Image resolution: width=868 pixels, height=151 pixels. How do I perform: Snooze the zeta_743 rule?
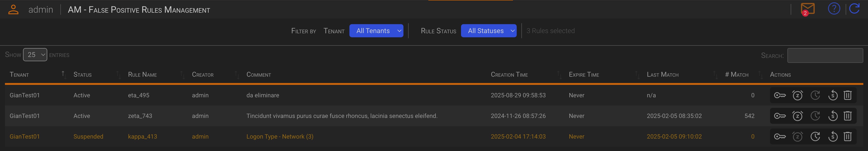pyautogui.click(x=797, y=116)
